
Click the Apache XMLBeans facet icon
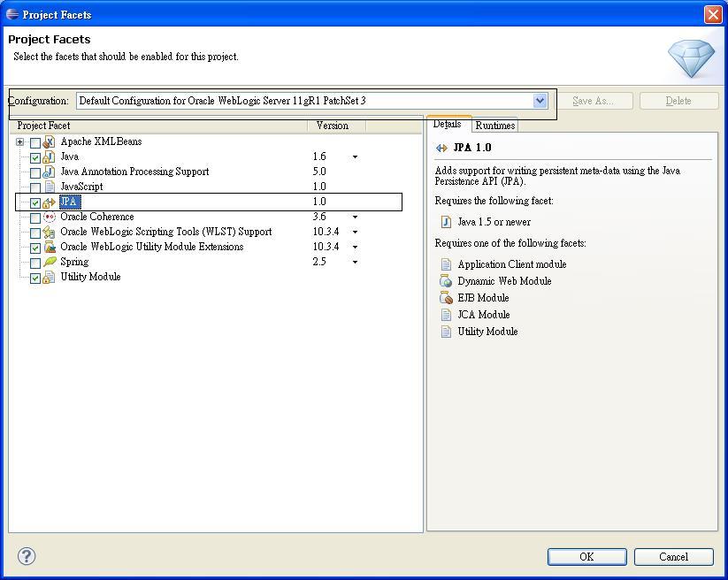point(50,141)
